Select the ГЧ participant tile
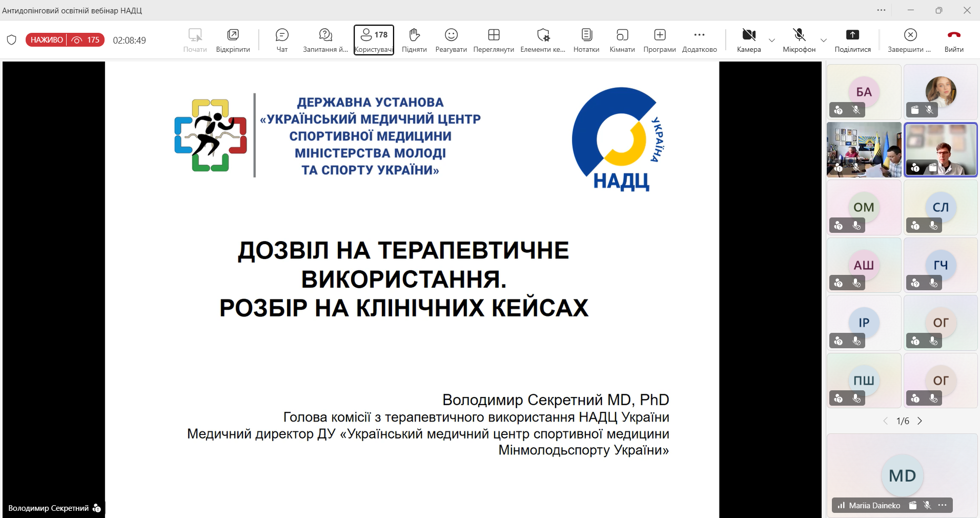The width and height of the screenshot is (980, 518). coord(941,265)
